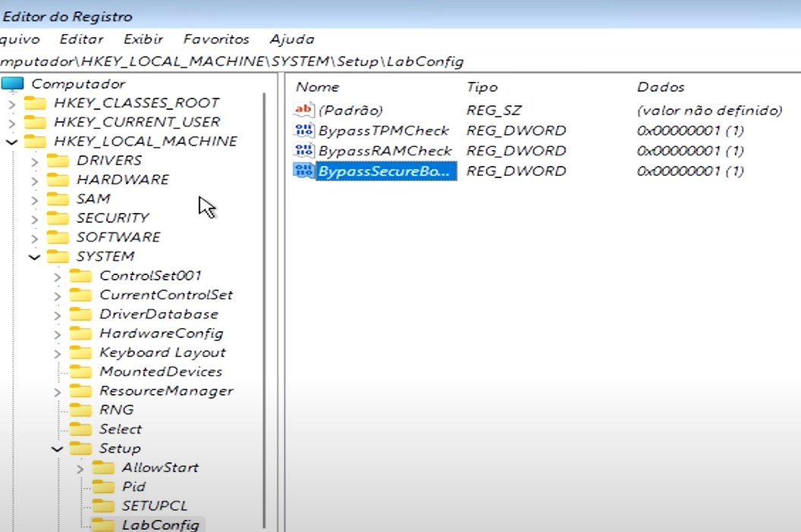
Task: Open the Editar menu
Action: click(81, 39)
